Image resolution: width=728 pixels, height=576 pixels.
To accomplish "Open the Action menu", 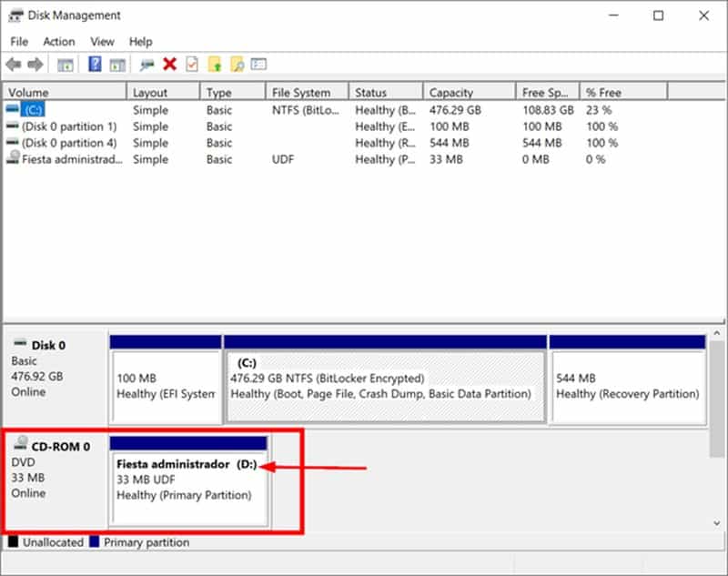I will pyautogui.click(x=59, y=42).
